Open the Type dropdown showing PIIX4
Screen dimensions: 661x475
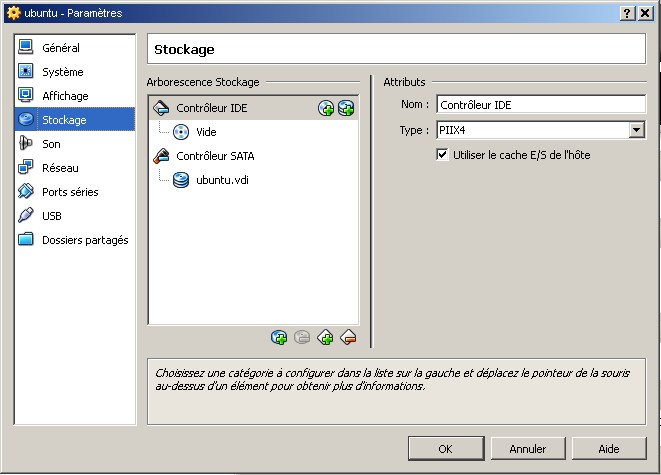(636, 130)
